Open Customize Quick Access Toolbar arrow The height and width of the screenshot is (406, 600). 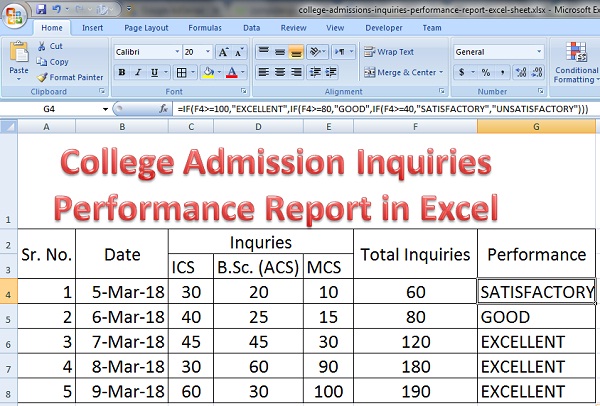pyautogui.click(x=129, y=8)
